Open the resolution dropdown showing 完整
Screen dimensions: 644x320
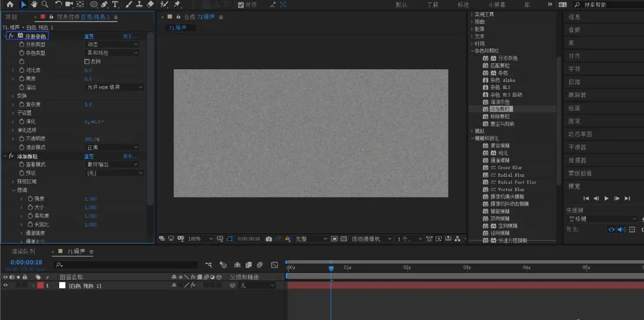(x=311, y=239)
